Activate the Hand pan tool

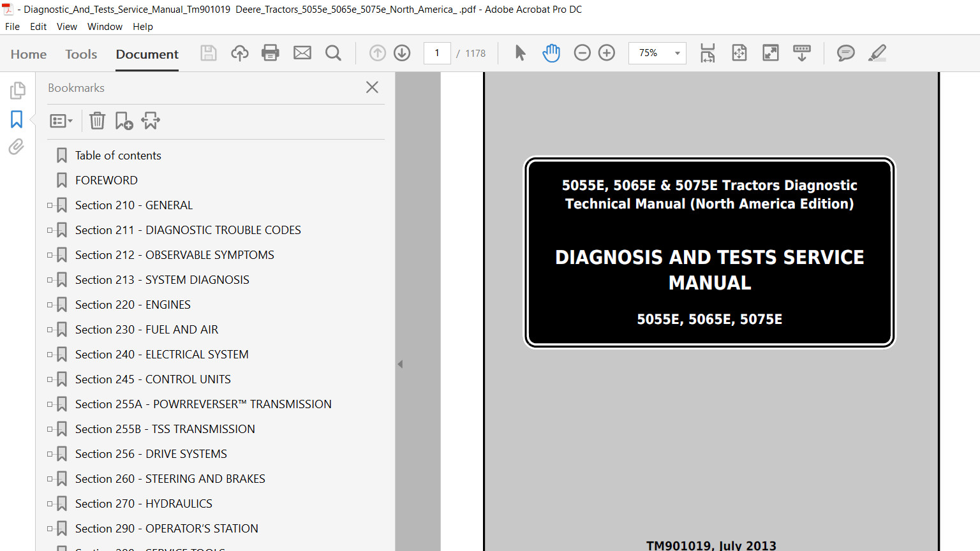pos(551,53)
